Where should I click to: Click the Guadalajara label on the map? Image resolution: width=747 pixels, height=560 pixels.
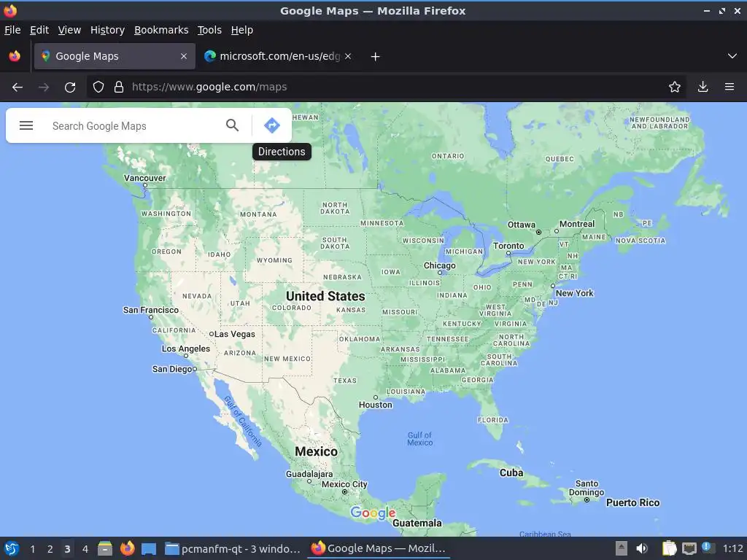pos(309,474)
